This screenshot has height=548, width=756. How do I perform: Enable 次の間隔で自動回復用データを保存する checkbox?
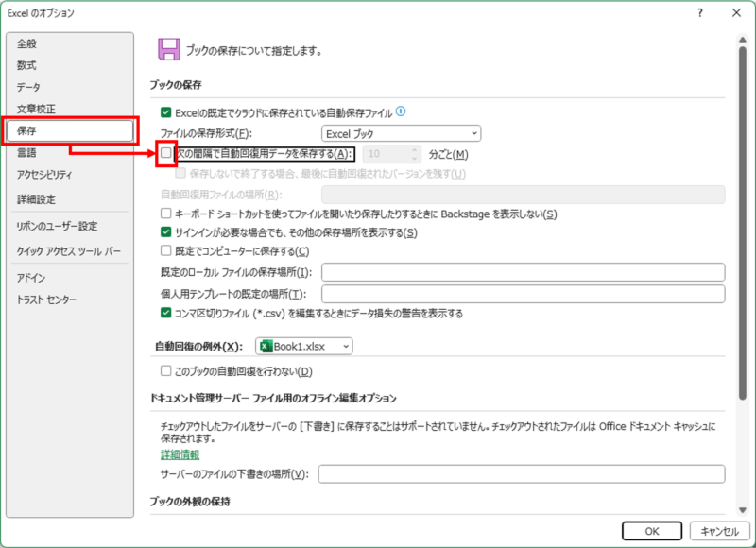166,153
